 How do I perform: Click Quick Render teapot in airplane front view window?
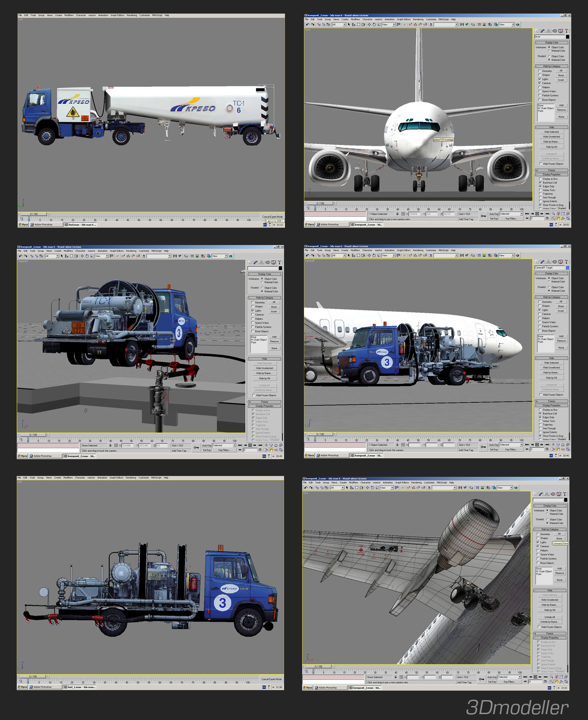(518, 25)
